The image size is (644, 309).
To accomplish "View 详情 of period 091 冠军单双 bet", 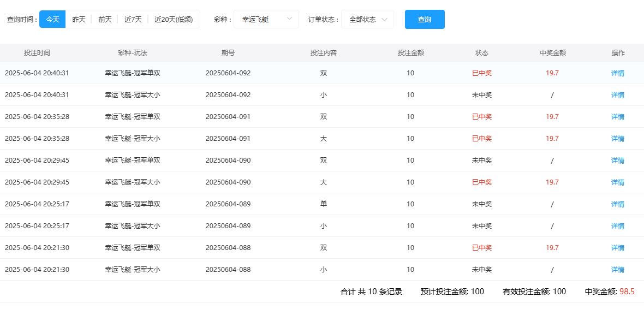I will pos(618,117).
